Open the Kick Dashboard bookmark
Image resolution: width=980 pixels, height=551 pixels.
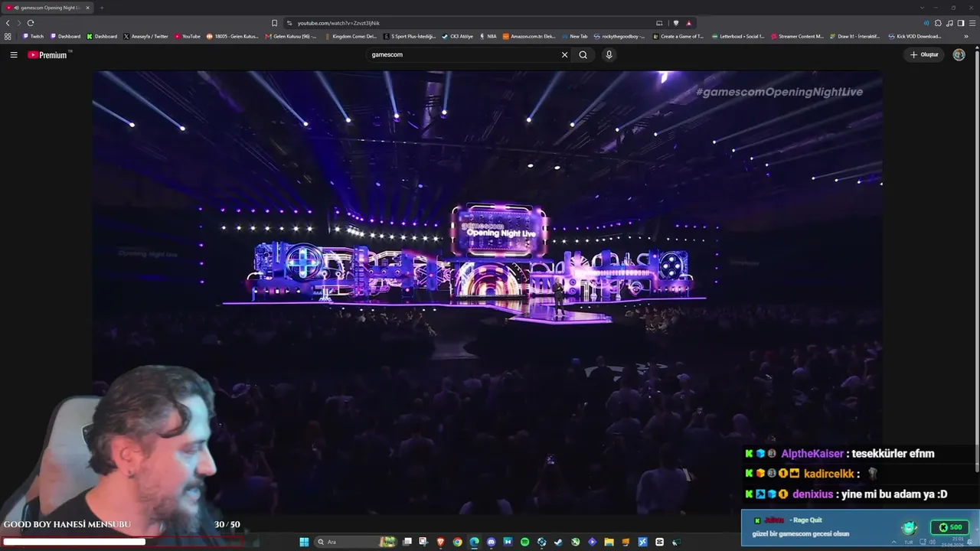pos(101,36)
